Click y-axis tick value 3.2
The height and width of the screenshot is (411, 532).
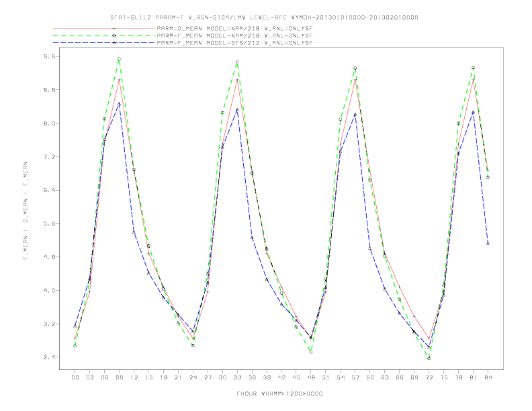pyautogui.click(x=48, y=324)
